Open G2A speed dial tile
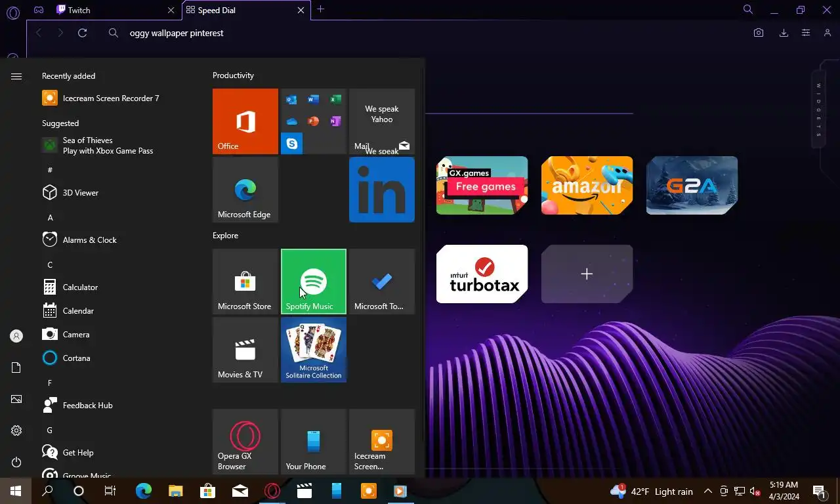The image size is (840, 504). tap(692, 185)
